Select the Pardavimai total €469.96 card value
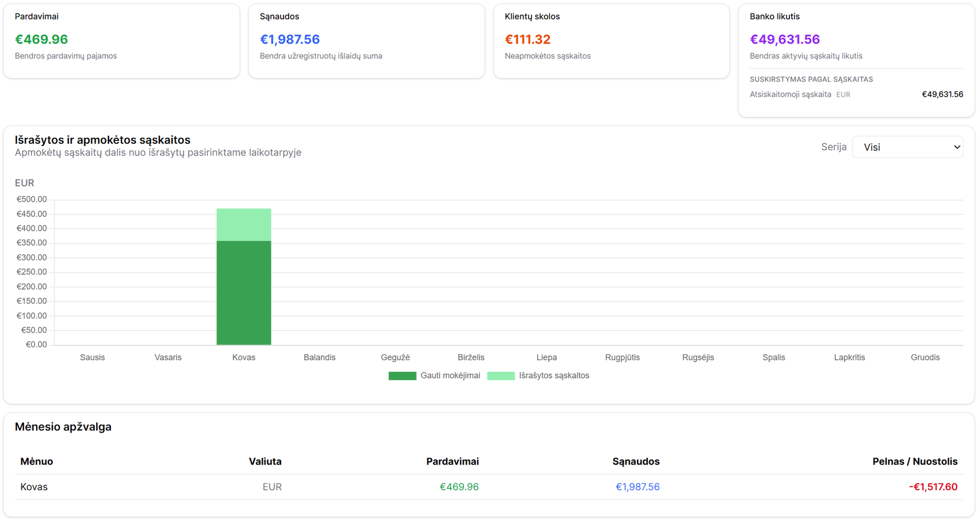The width and height of the screenshot is (980, 522). (42, 39)
